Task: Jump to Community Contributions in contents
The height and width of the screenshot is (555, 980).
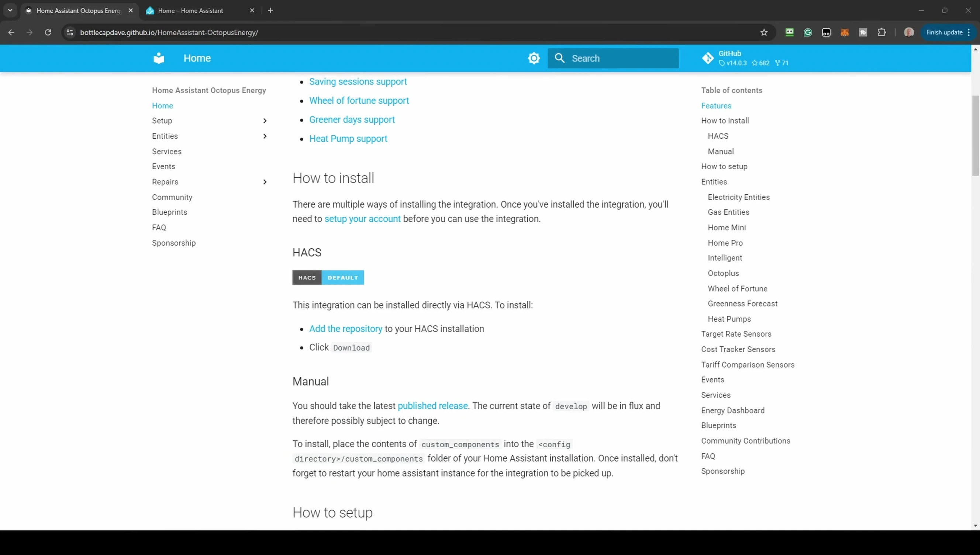Action: [745, 441]
